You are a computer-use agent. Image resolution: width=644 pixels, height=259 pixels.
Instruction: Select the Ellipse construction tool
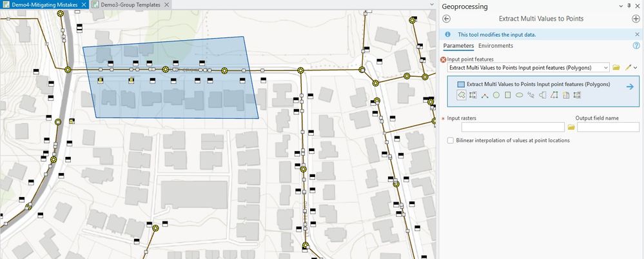[519, 95]
